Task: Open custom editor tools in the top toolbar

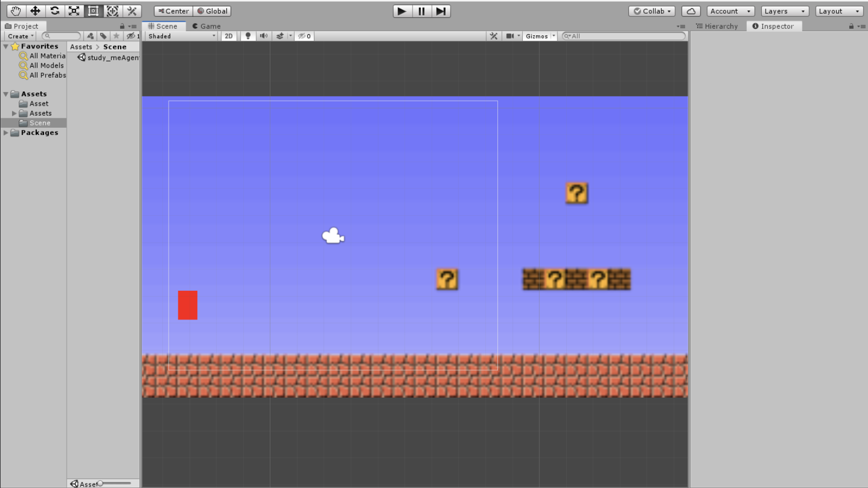Action: (x=132, y=11)
